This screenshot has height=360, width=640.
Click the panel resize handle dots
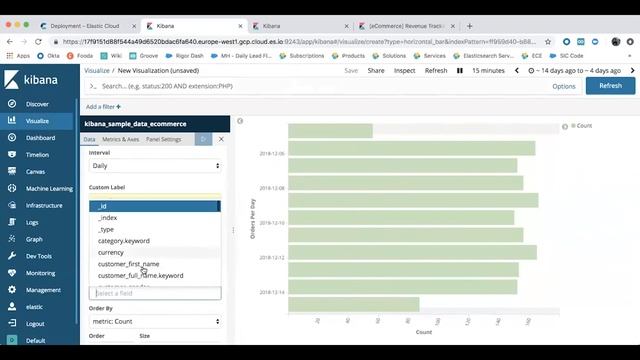(233, 231)
